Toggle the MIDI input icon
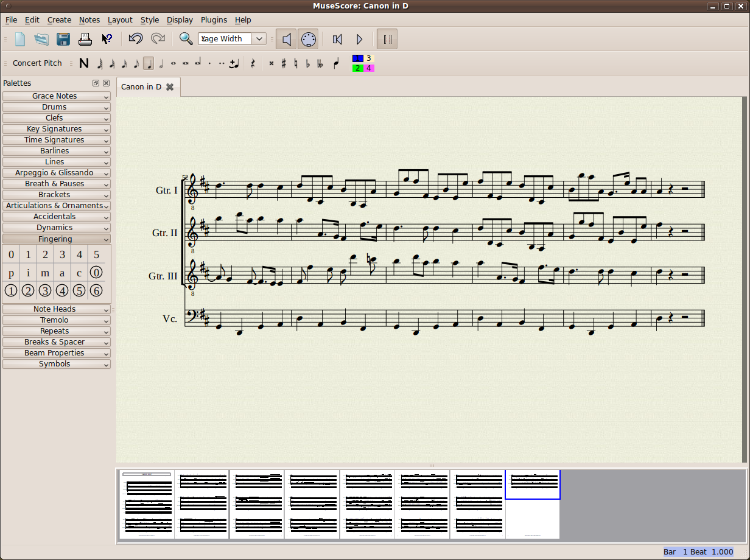 [x=308, y=39]
